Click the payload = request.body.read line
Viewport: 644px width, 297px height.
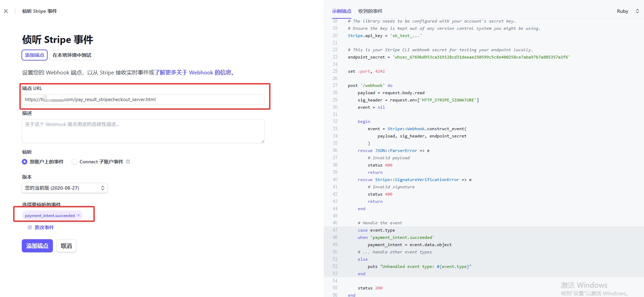(391, 93)
